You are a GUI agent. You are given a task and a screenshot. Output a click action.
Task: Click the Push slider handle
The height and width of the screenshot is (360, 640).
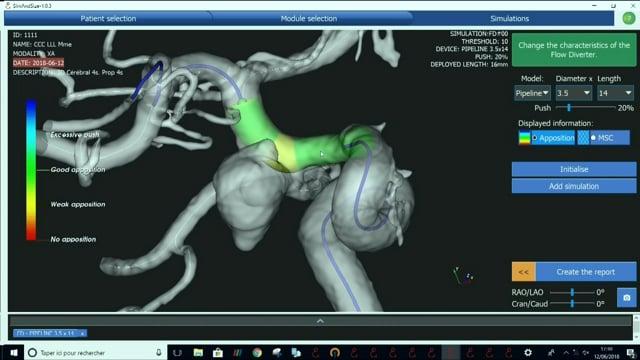point(569,108)
